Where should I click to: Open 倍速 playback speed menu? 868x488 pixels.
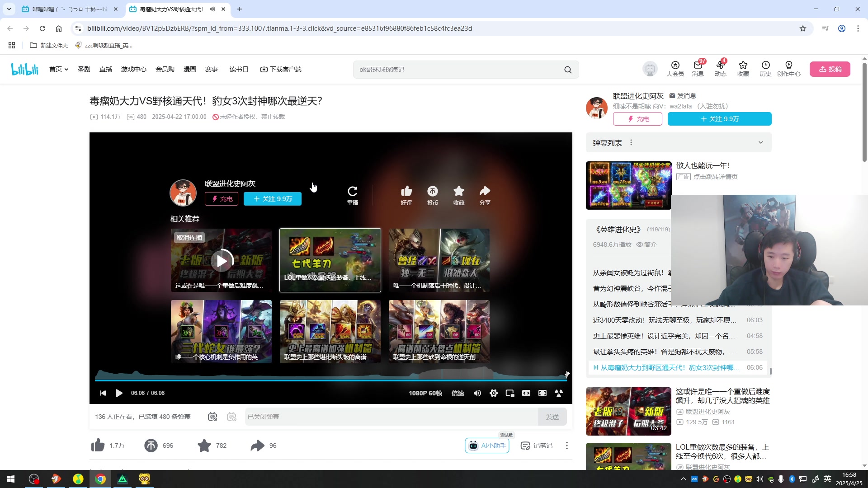coord(458,393)
